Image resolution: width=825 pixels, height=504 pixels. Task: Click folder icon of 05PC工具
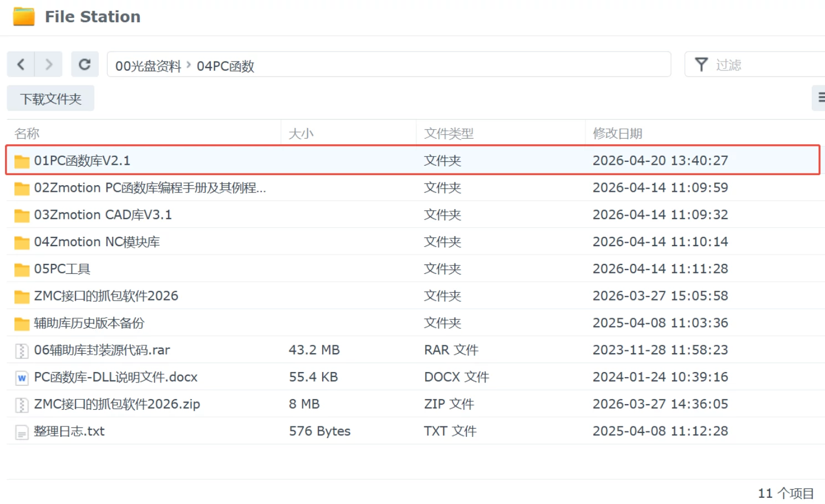[22, 269]
